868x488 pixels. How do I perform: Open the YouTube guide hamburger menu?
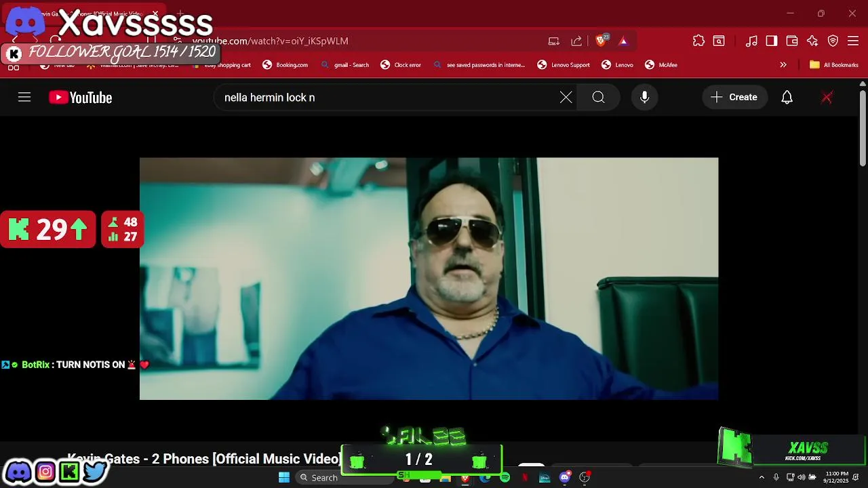24,98
